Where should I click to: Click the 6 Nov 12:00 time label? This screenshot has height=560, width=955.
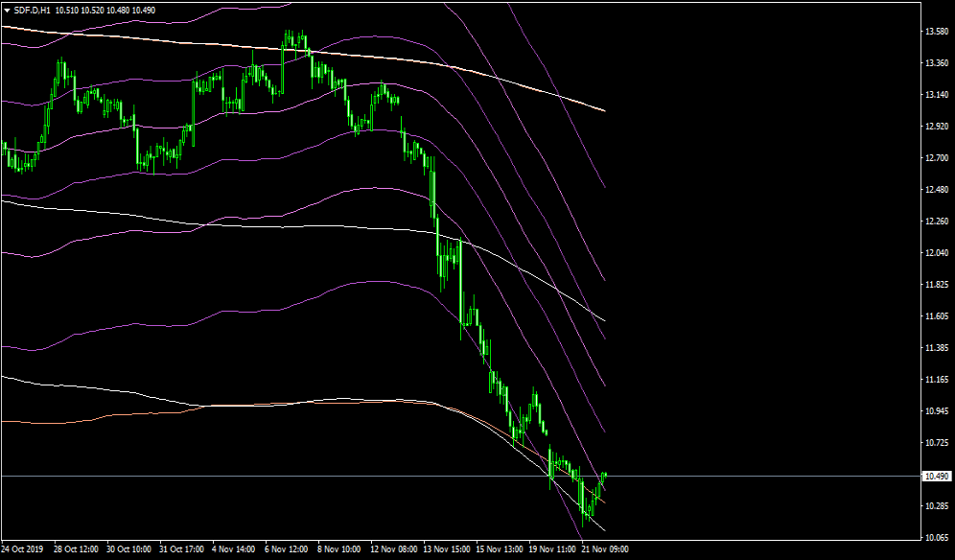coord(287,549)
